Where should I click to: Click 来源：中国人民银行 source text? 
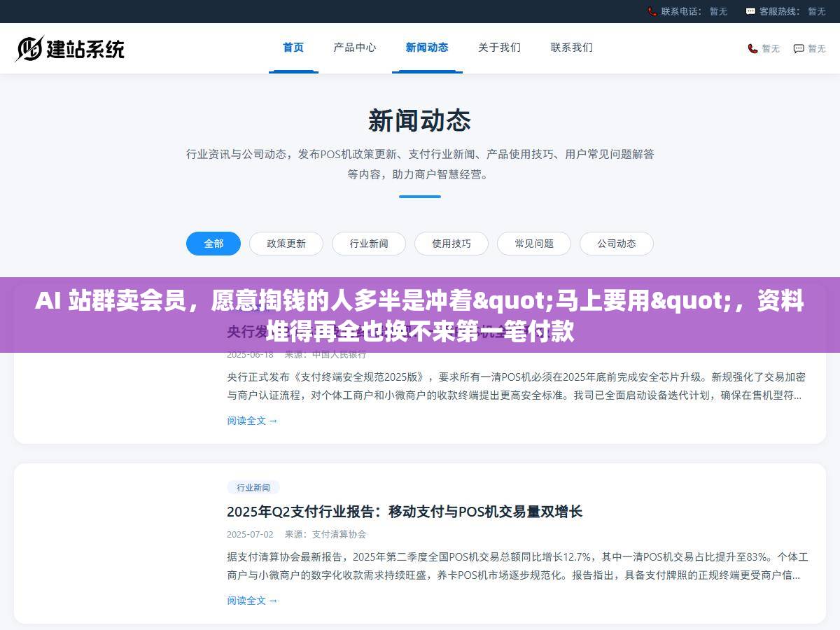click(x=325, y=354)
